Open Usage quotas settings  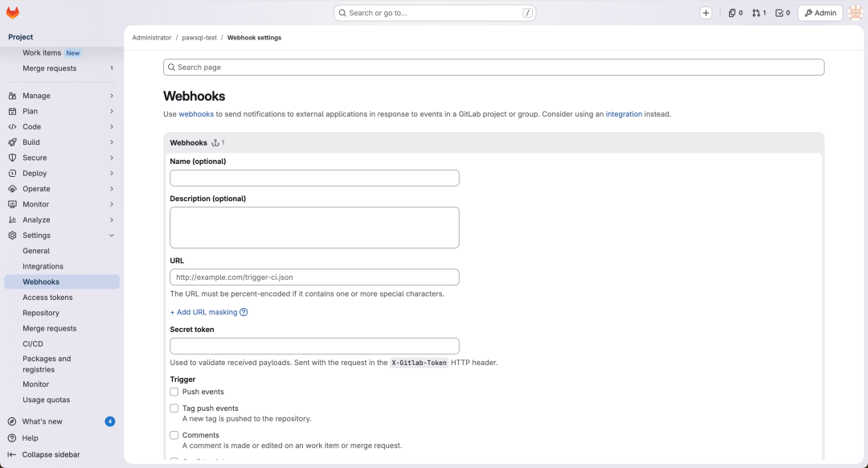pyautogui.click(x=62, y=400)
